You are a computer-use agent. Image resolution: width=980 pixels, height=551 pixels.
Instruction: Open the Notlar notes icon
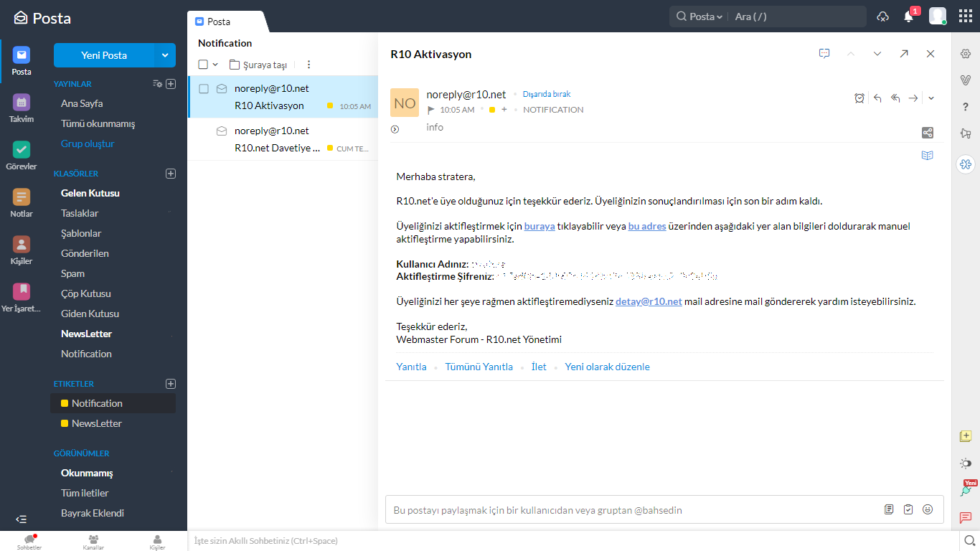[22, 197]
